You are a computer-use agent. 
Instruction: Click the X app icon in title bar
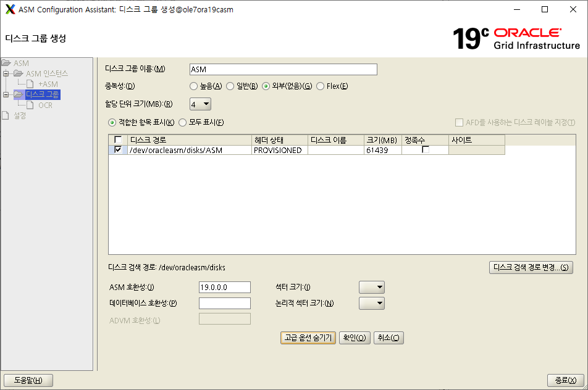(10, 9)
